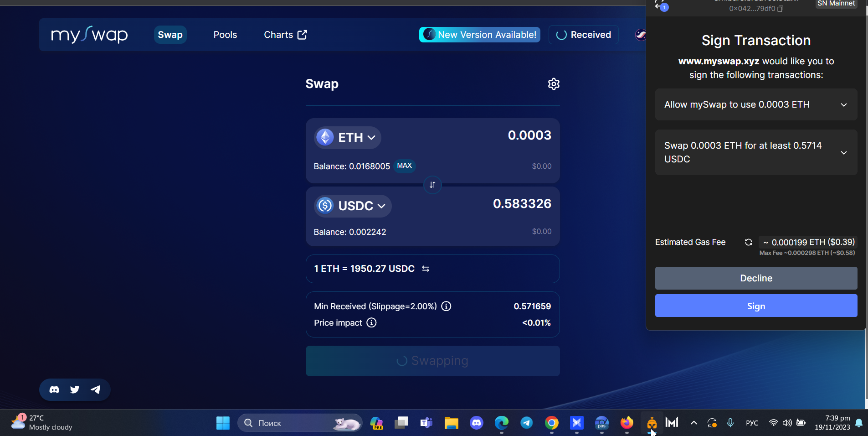This screenshot has height=436, width=868.
Task: Open the volume tray control
Action: point(787,423)
